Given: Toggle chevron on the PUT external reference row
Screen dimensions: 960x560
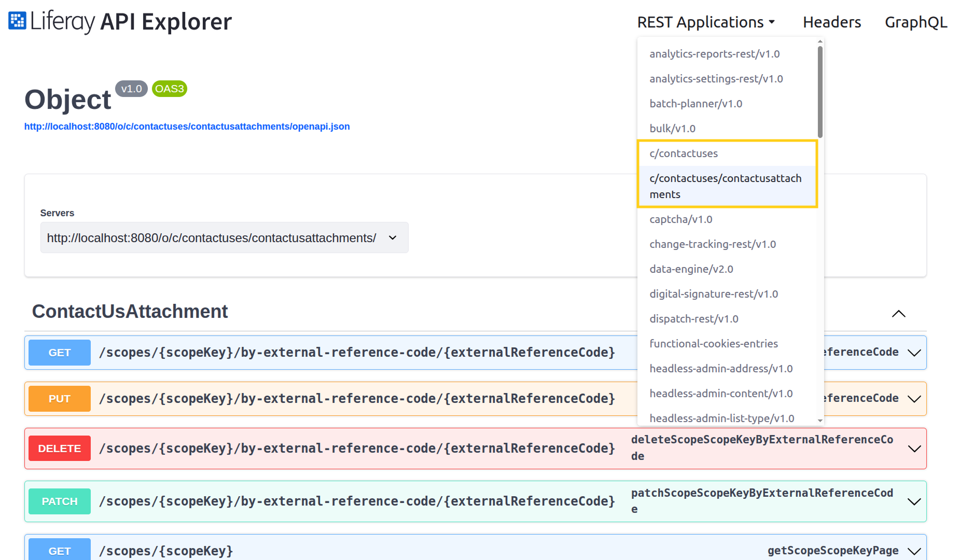Looking at the screenshot, I should coord(914,399).
